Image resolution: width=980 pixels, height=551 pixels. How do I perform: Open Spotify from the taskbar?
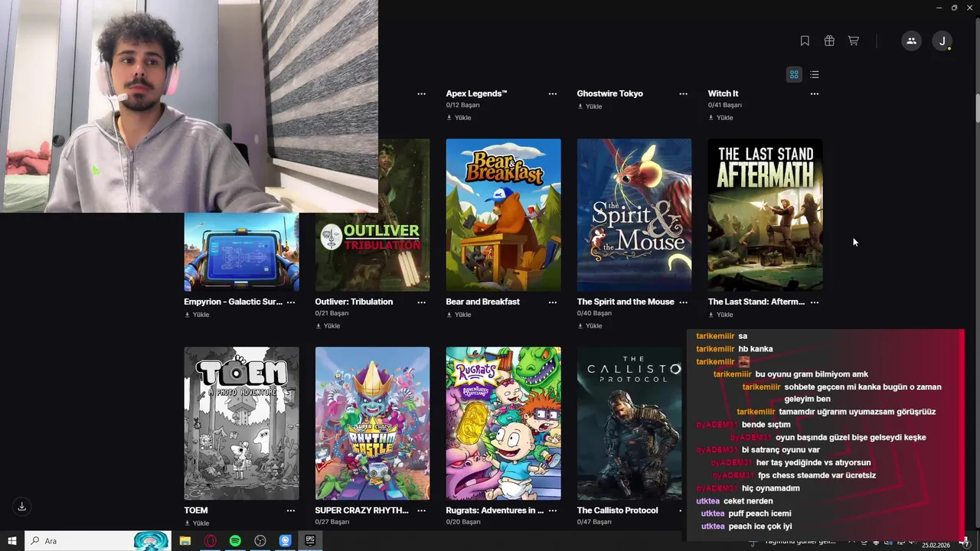tap(235, 541)
